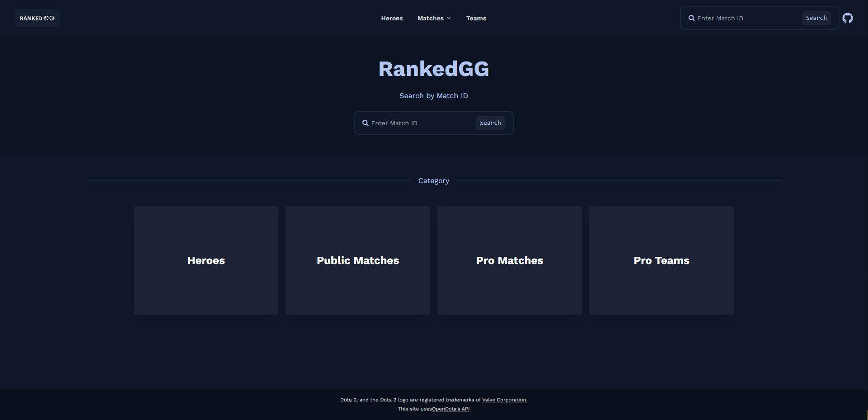Image resolution: width=868 pixels, height=420 pixels.
Task: Open the Heroes category card
Action: coord(206,260)
